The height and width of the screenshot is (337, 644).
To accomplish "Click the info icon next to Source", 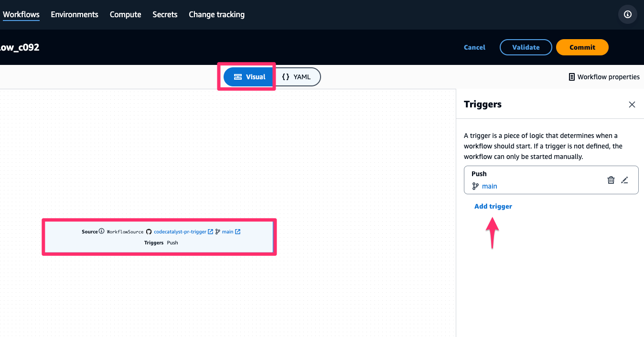I will [x=101, y=232].
